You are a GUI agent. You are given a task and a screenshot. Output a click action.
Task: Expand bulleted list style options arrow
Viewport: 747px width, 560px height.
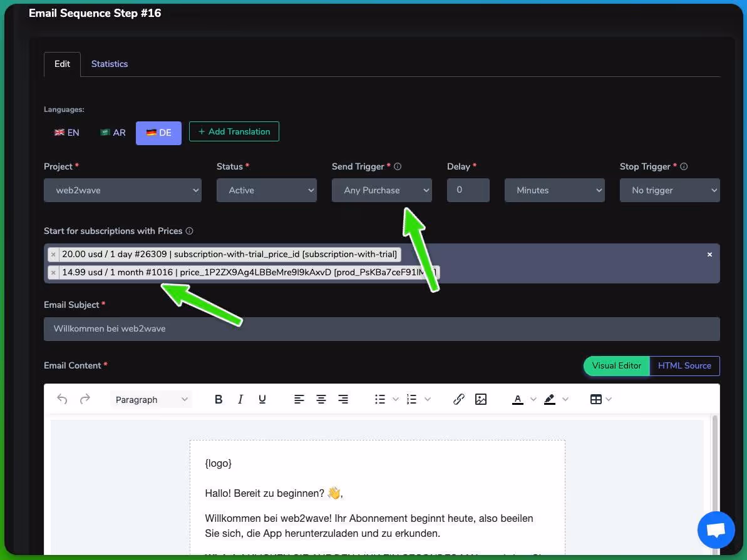click(x=395, y=399)
